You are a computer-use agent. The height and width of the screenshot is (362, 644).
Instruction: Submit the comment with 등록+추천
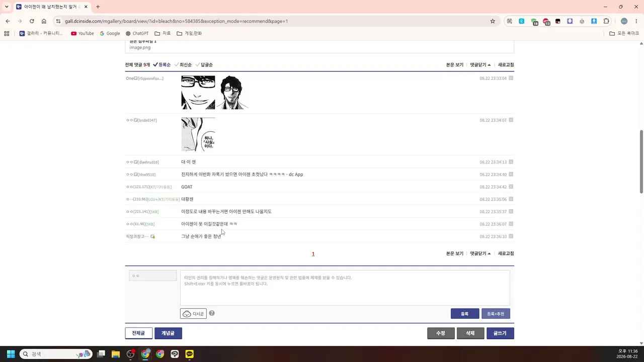pos(496,314)
